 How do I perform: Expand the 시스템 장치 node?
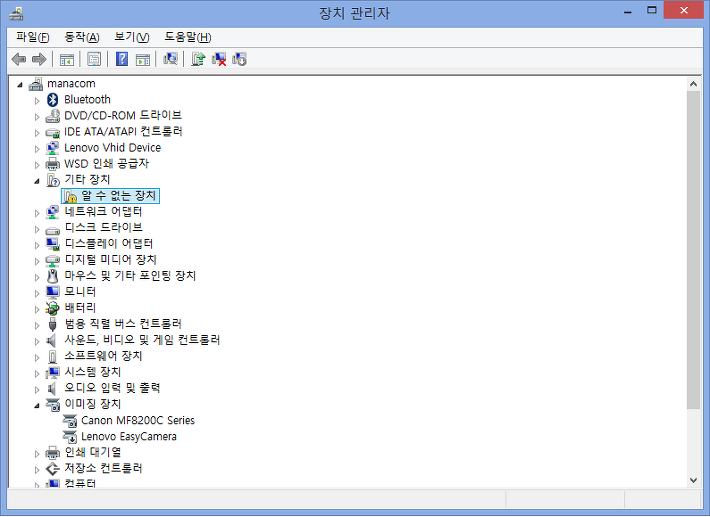[37, 373]
